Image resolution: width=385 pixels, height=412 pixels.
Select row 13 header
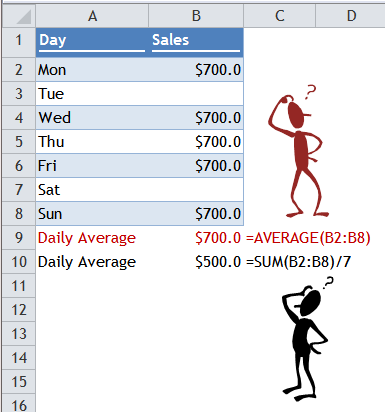coord(19,334)
